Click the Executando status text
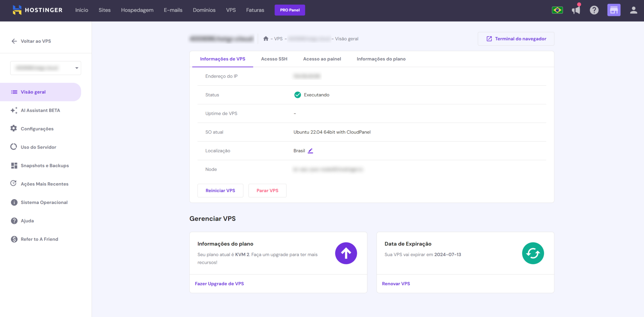Viewport: 644px width, 317px height. tap(317, 95)
